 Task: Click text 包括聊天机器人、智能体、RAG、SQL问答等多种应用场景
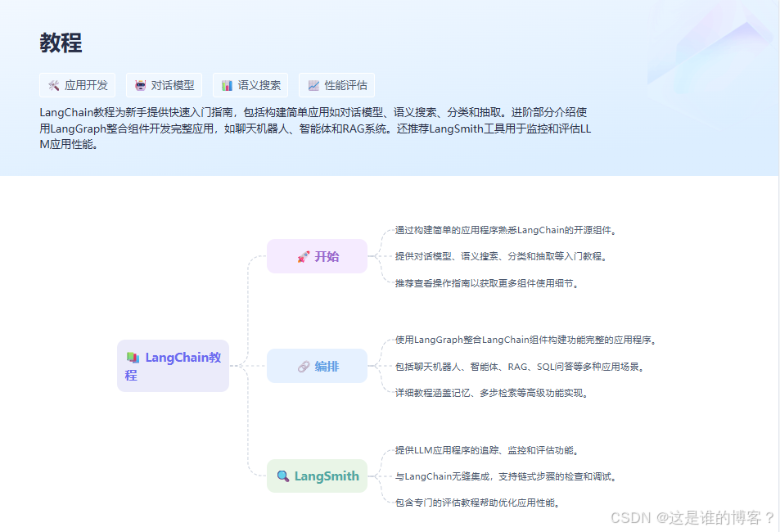coord(520,367)
